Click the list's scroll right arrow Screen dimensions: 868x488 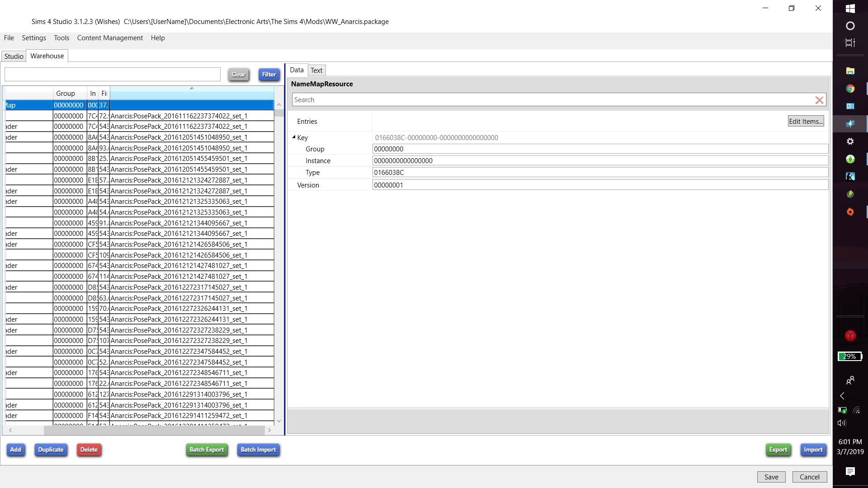pos(269,430)
